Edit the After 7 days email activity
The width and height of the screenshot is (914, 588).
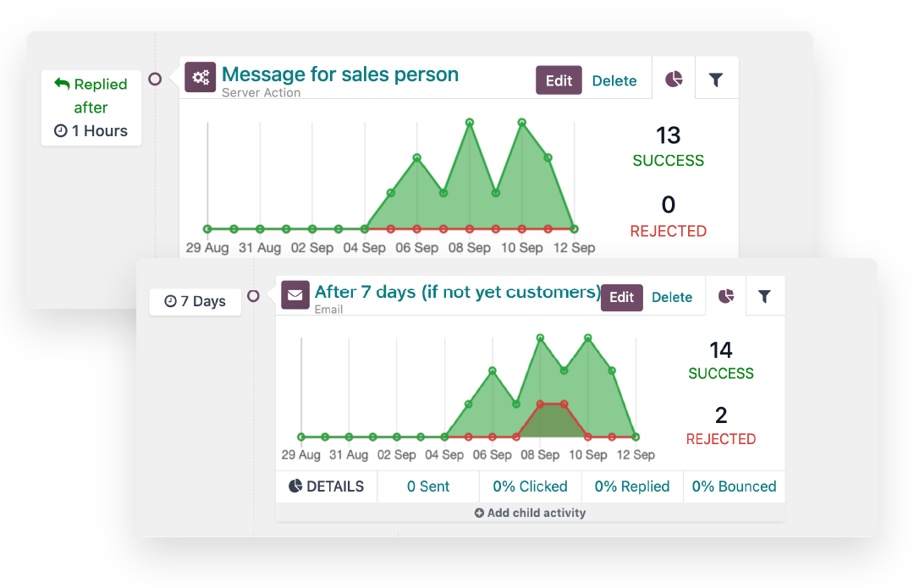621,297
